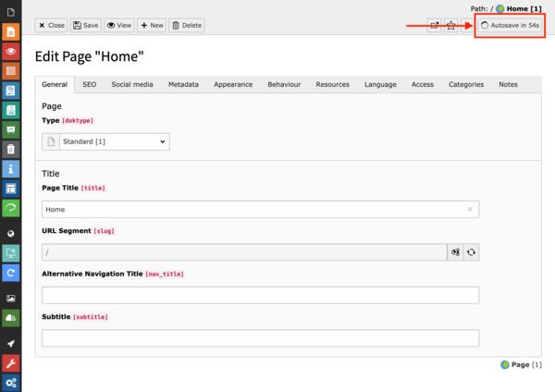This screenshot has height=392, width=555.
Task: Switch to the SEO tab
Action: click(89, 84)
